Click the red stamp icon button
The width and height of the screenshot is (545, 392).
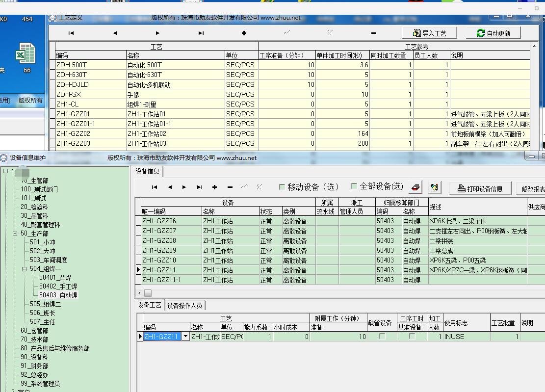(x=415, y=187)
